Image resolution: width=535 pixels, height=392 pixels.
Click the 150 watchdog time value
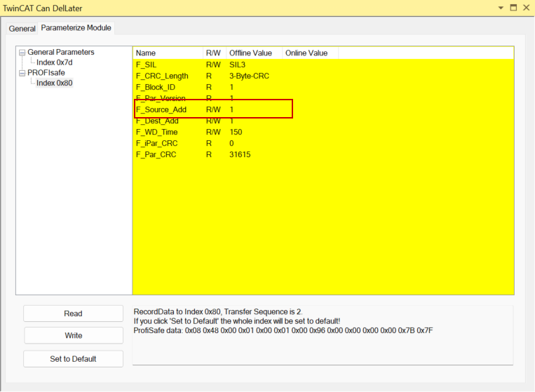[x=236, y=132]
